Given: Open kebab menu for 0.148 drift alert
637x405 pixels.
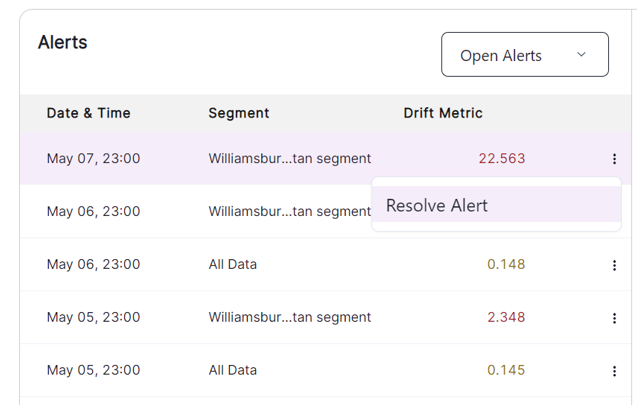Looking at the screenshot, I should (x=614, y=265).
